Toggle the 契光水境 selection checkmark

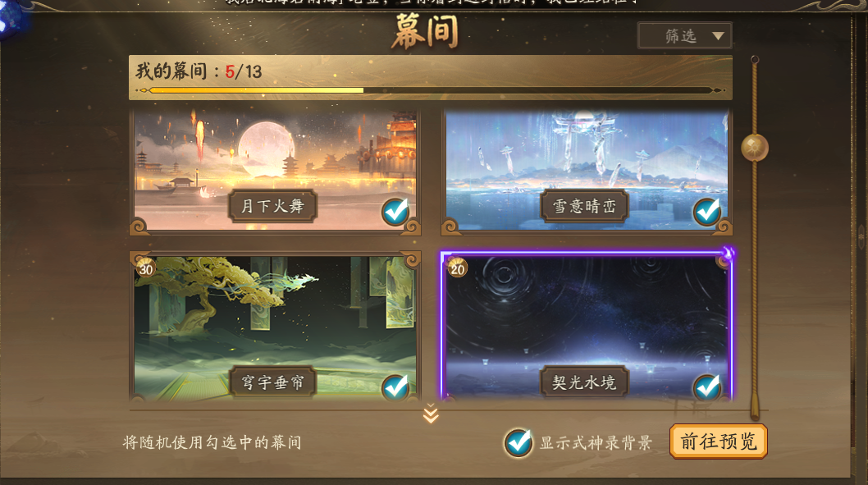[707, 387]
